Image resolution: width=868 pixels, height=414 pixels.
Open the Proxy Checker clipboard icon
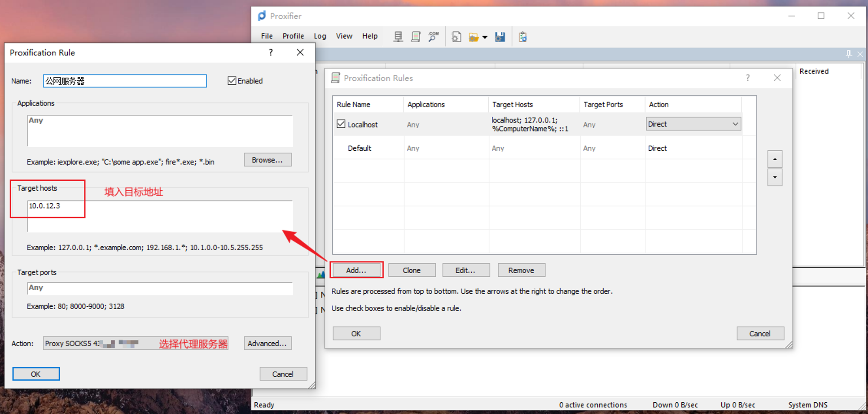pyautogui.click(x=523, y=37)
